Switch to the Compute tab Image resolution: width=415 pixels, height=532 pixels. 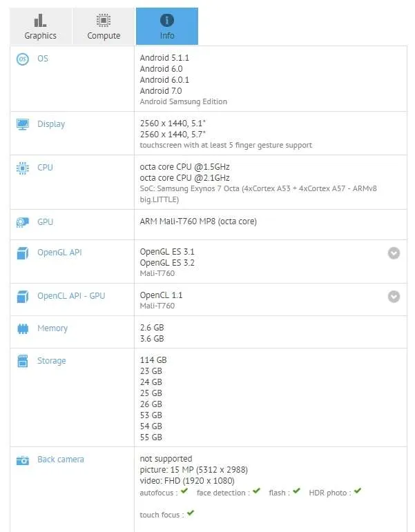coord(104,26)
